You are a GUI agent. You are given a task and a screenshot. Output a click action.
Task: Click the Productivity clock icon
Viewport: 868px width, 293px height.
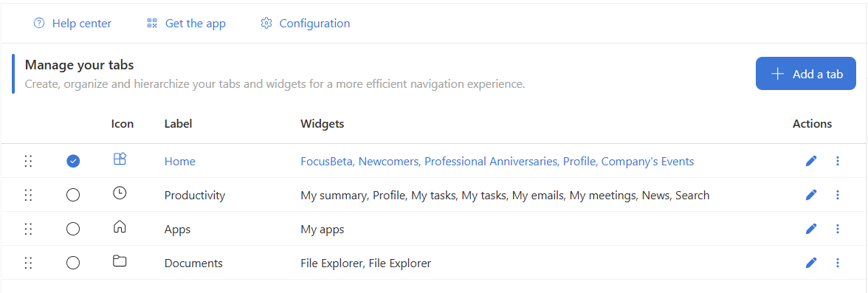(x=120, y=193)
